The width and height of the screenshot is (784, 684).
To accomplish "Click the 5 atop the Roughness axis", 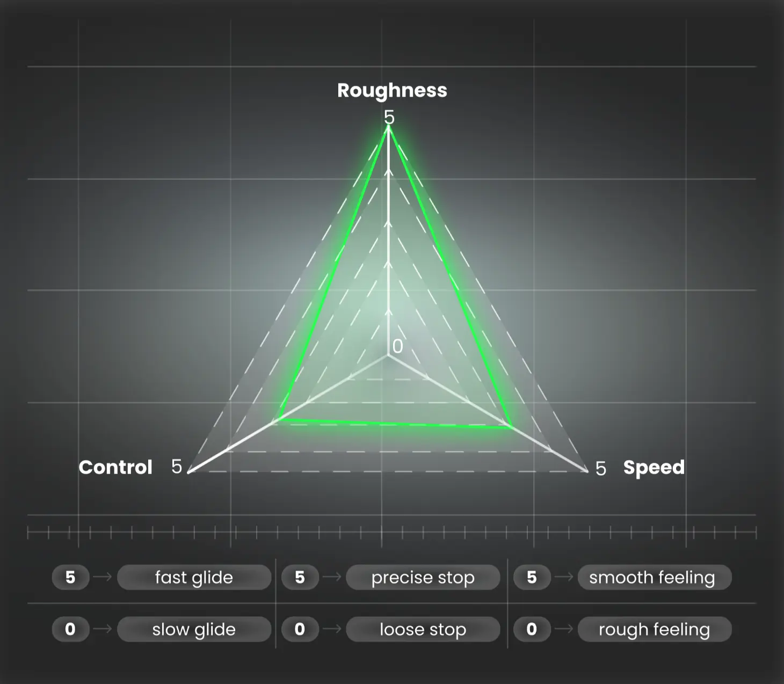I will tap(389, 117).
